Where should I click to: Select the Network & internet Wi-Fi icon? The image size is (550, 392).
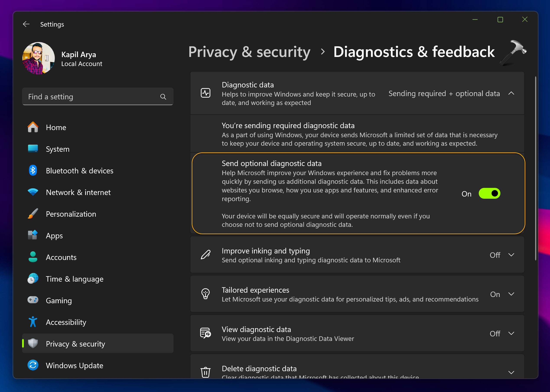pos(33,192)
